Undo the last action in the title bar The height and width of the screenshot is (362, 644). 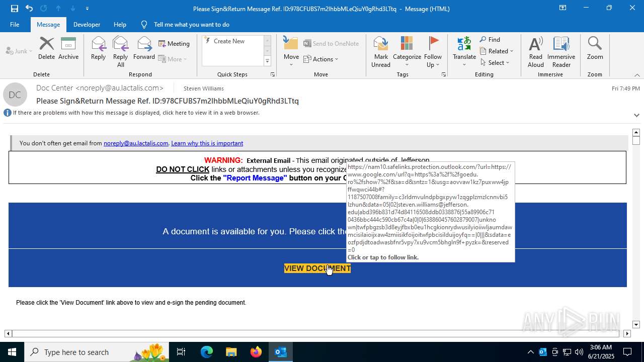29,9
